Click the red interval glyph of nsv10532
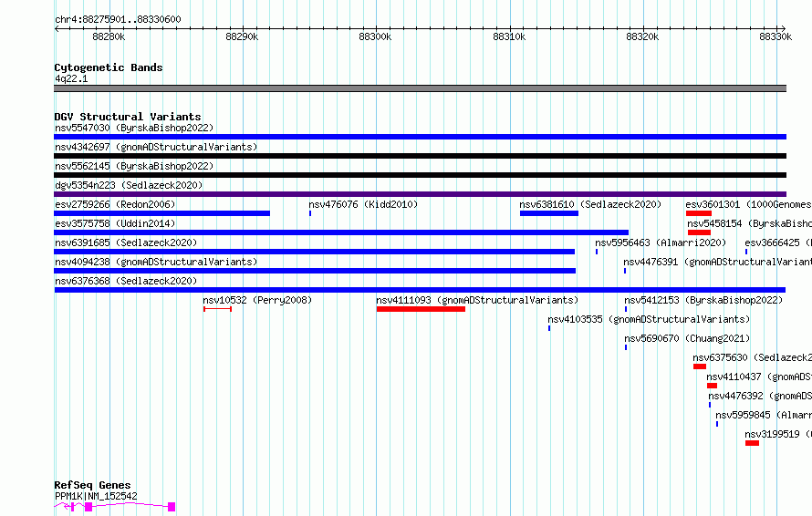The height and width of the screenshot is (516, 812). pos(217,309)
